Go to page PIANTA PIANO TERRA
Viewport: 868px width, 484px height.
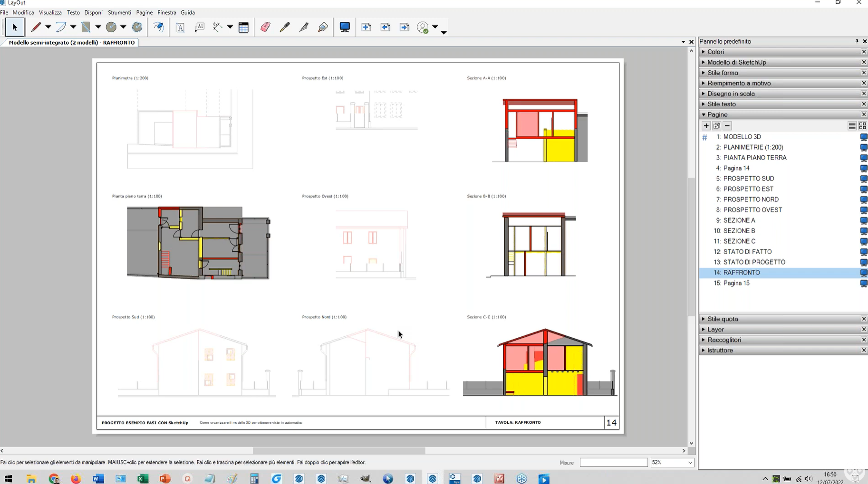coord(754,158)
